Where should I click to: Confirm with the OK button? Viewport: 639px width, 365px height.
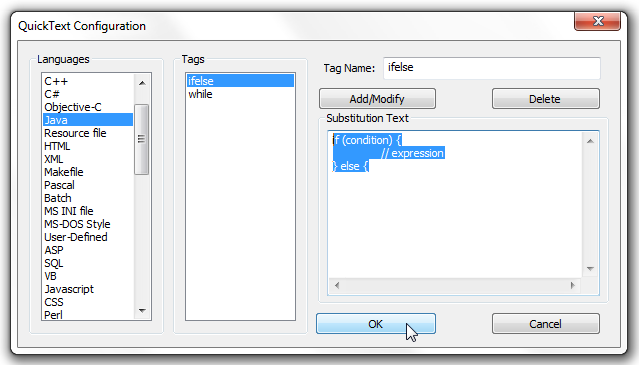[x=376, y=324]
